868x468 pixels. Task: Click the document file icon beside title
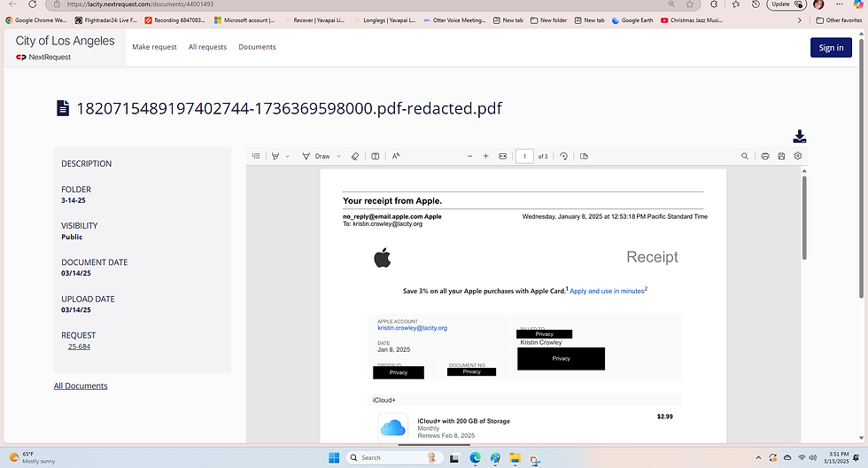click(x=63, y=108)
